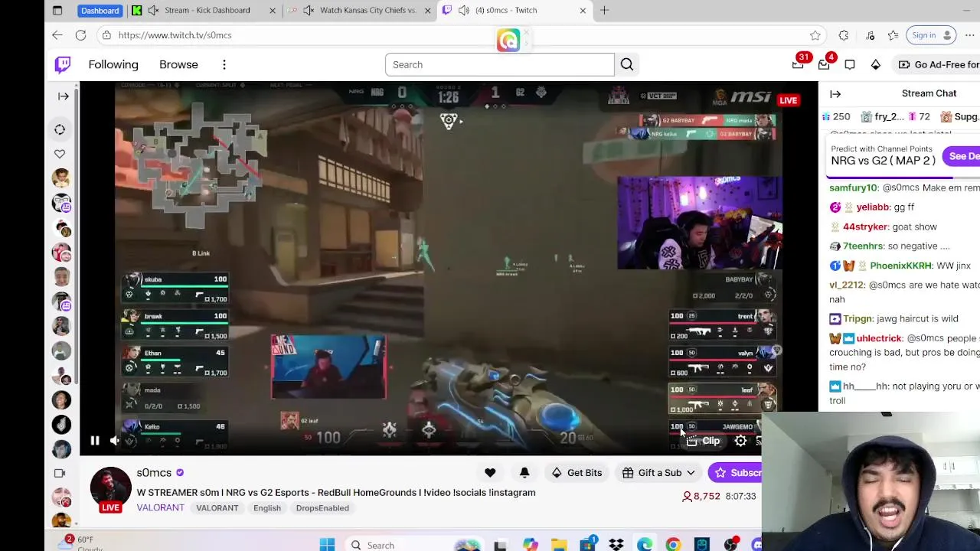Viewport: 980px width, 551px height.
Task: Switch to Stream - Kick Dashboard tab
Action: tap(204, 11)
